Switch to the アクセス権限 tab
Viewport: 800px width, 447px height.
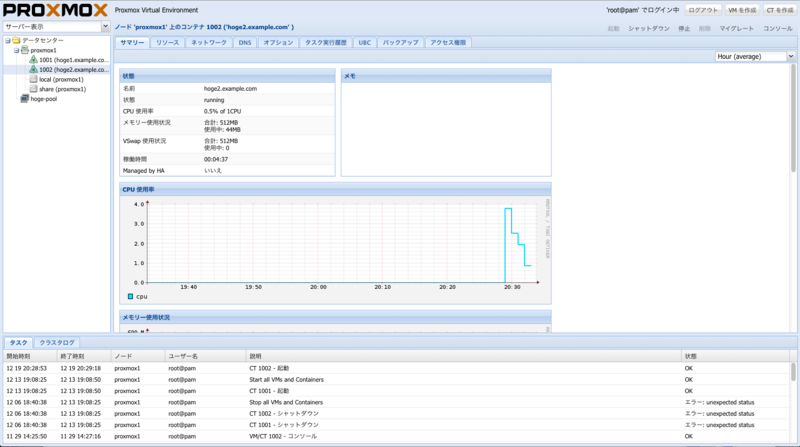[x=448, y=43]
